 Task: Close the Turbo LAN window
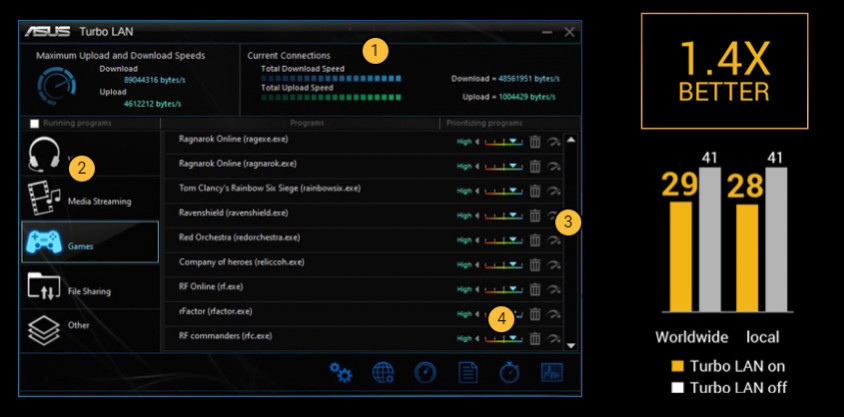(569, 32)
